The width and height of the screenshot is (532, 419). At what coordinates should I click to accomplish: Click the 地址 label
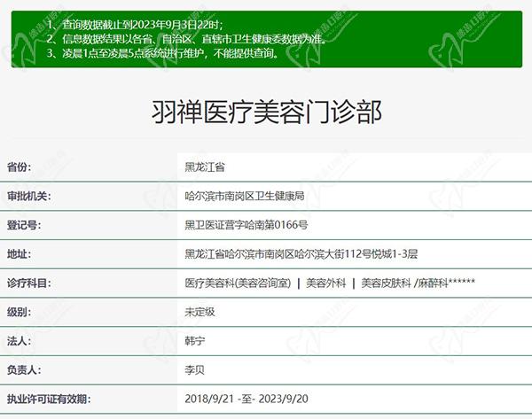coord(19,253)
